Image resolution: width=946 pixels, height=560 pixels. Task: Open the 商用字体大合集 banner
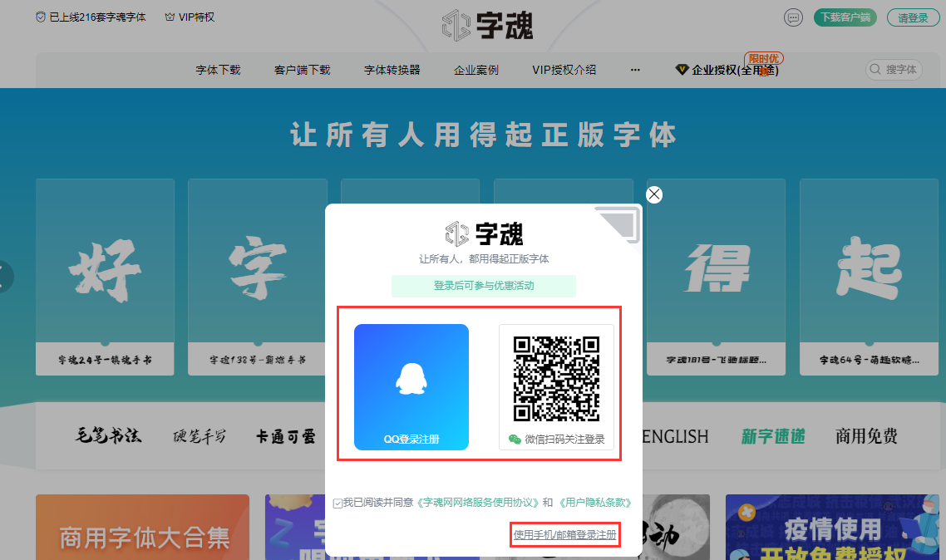(142, 528)
